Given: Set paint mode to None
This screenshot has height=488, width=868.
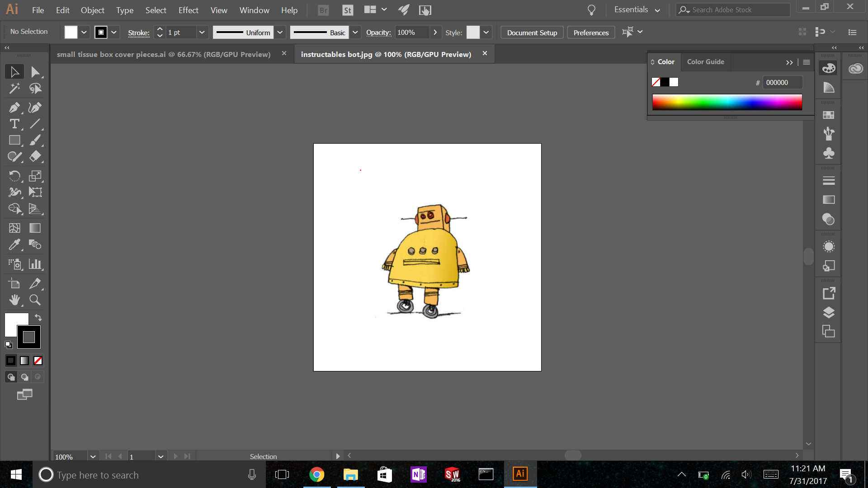Looking at the screenshot, I should click(x=38, y=361).
